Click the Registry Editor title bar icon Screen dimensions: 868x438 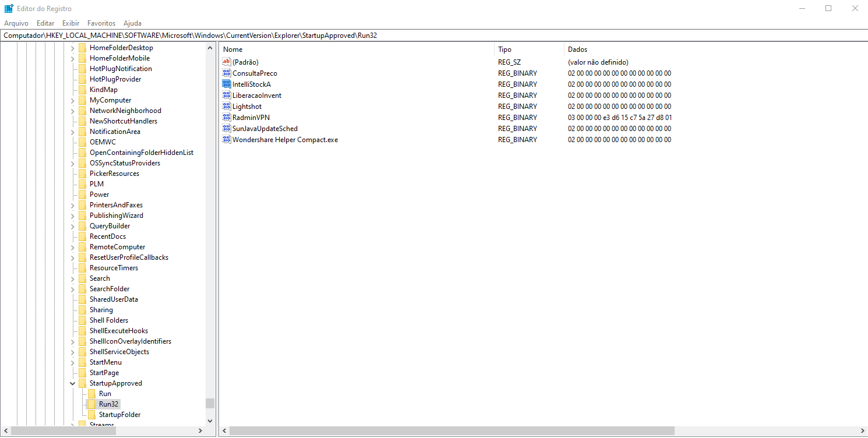tap(9, 9)
